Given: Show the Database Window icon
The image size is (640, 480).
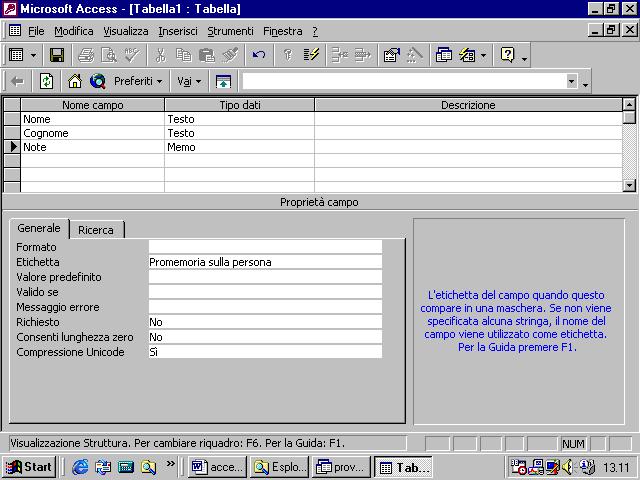Looking at the screenshot, I should pyautogui.click(x=444, y=55).
